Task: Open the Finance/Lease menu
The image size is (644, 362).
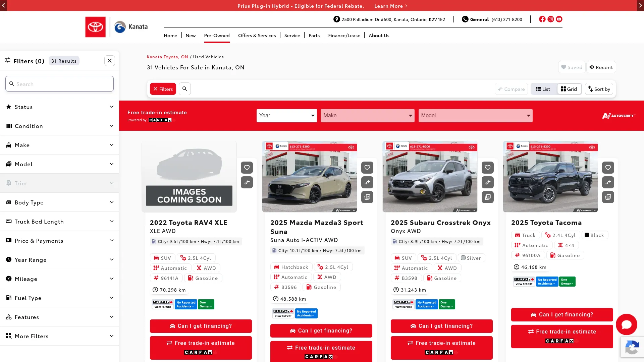Action: click(x=344, y=36)
